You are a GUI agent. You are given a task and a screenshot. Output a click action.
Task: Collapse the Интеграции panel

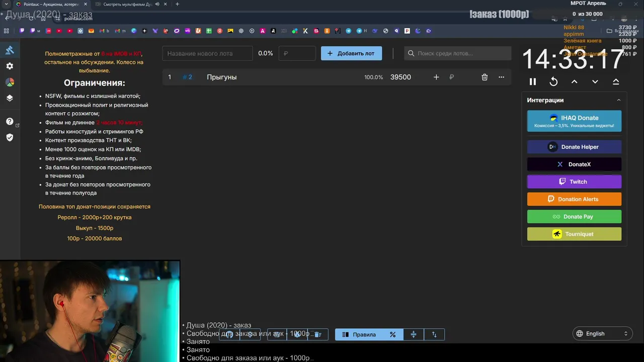[x=619, y=100]
